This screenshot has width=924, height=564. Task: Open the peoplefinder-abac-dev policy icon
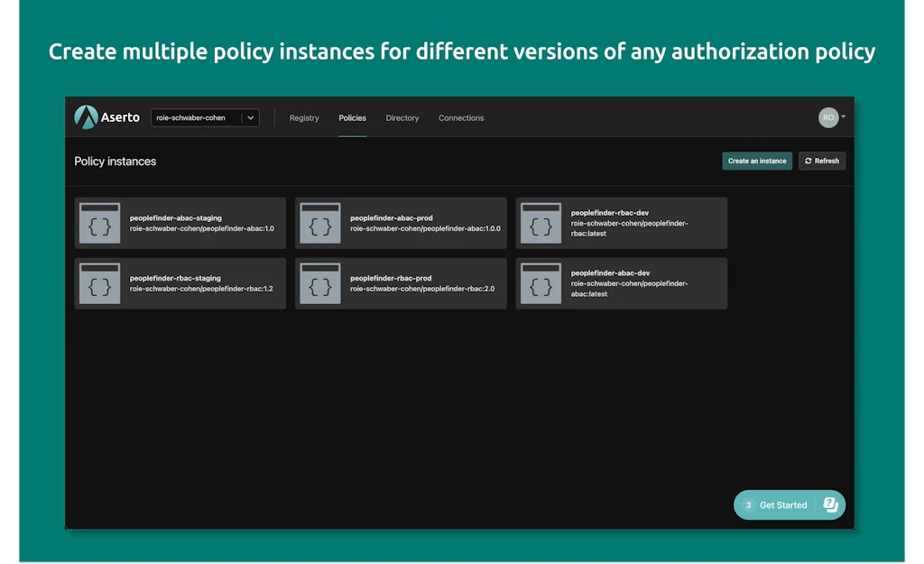541,283
